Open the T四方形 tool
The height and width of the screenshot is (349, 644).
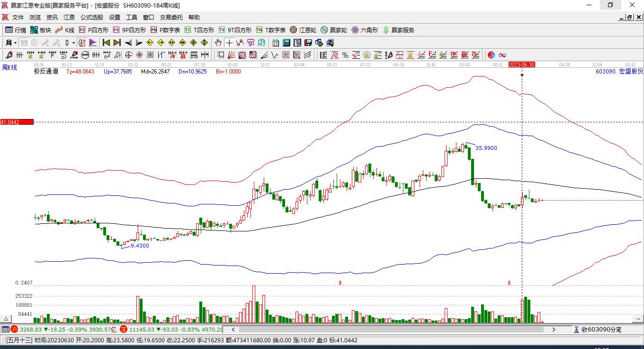(199, 30)
